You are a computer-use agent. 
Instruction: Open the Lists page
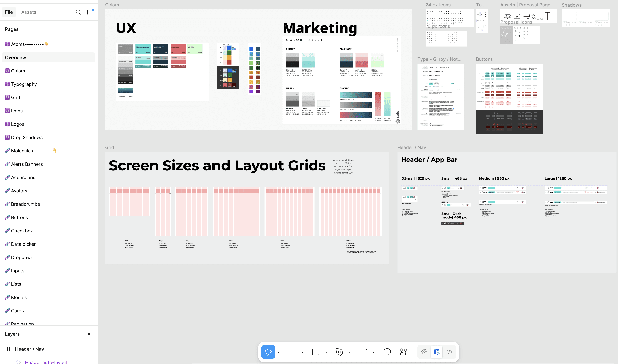coord(48,284)
